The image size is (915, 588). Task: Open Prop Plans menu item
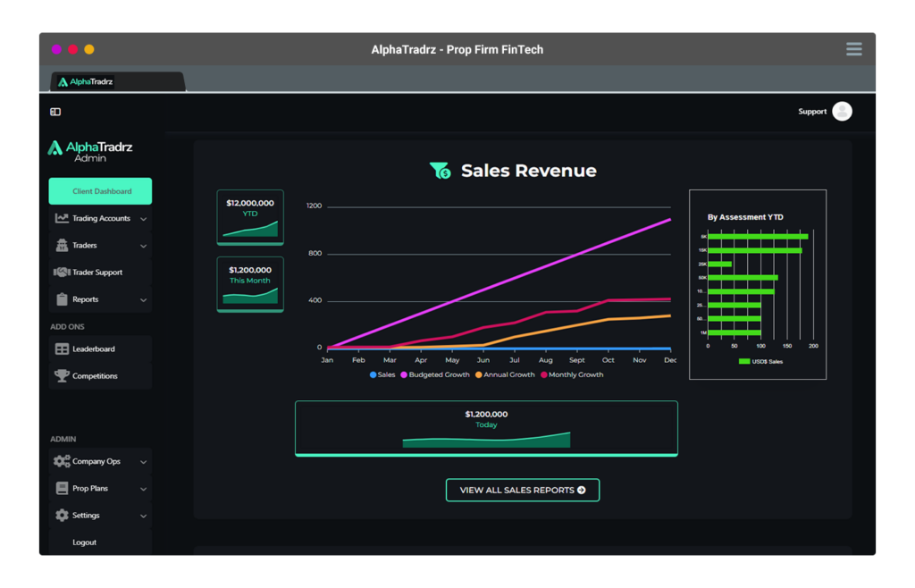click(x=90, y=489)
